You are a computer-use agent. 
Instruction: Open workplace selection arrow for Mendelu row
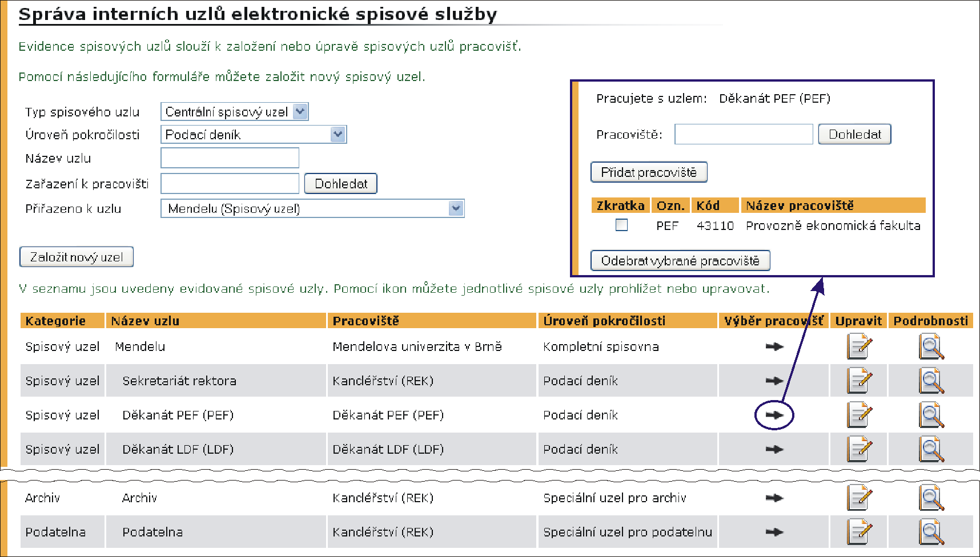[774, 346]
